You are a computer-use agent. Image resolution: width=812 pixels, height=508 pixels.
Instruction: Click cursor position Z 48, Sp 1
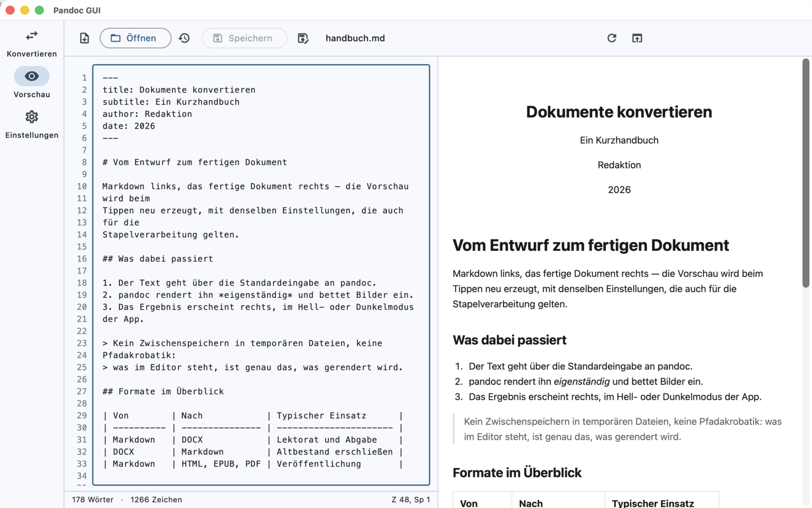click(x=411, y=500)
